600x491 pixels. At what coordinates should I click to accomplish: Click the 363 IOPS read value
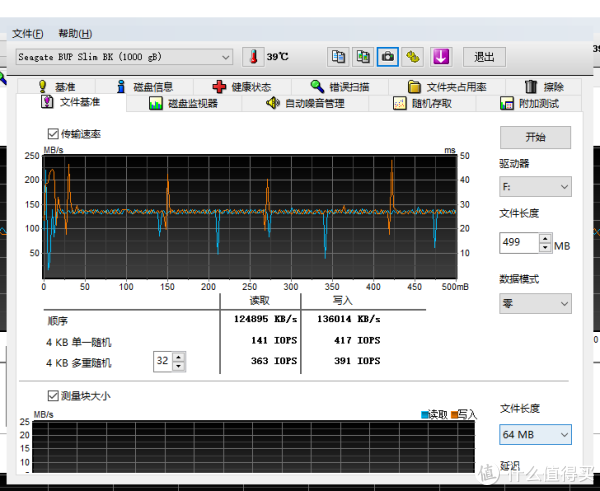pos(274,361)
